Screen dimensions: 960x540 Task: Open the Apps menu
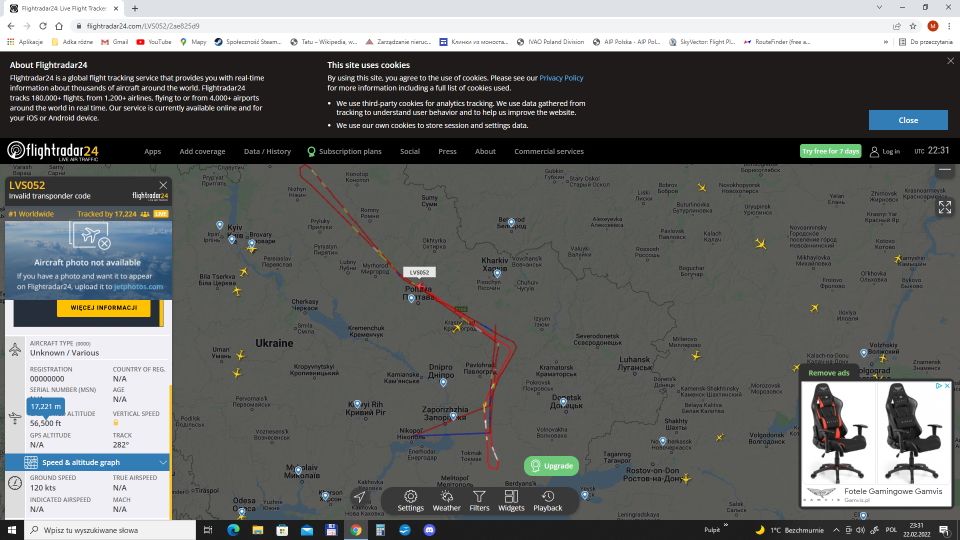pyautogui.click(x=152, y=151)
